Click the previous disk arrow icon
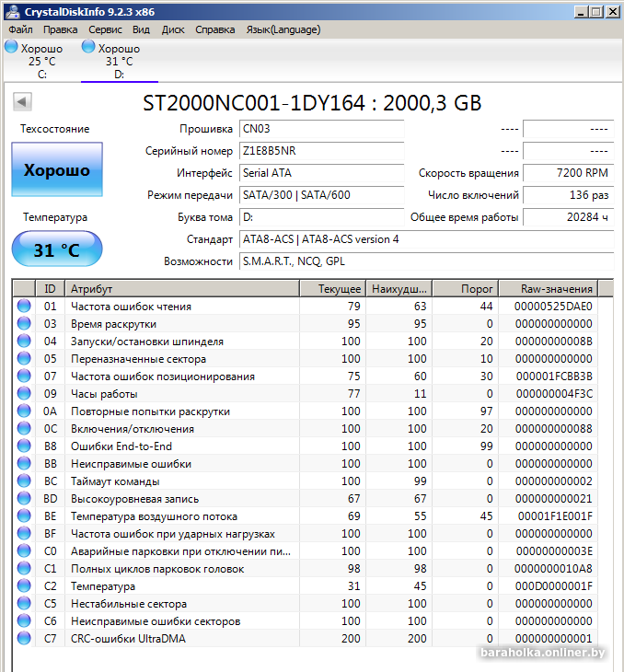Image resolution: width=624 pixels, height=672 pixels. 22,100
